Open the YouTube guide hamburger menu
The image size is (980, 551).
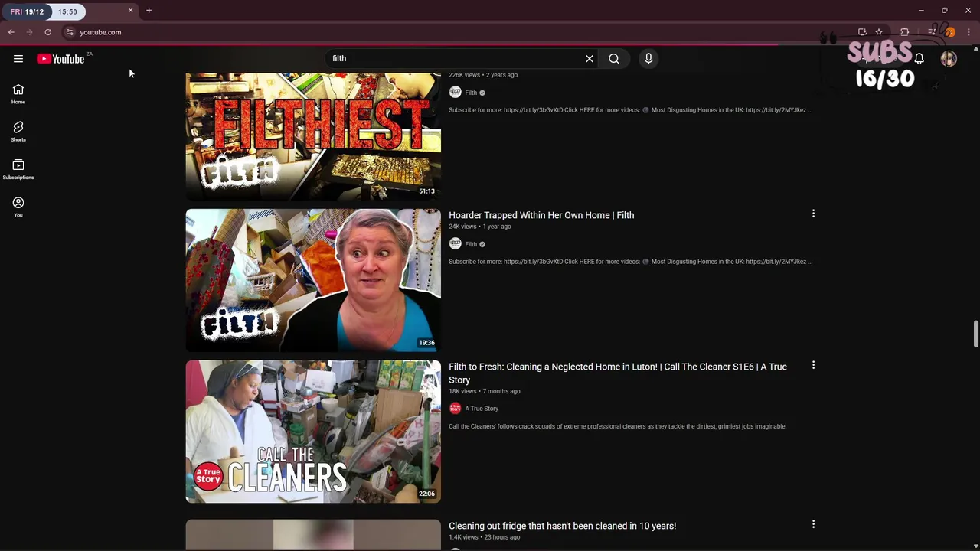coord(18,59)
